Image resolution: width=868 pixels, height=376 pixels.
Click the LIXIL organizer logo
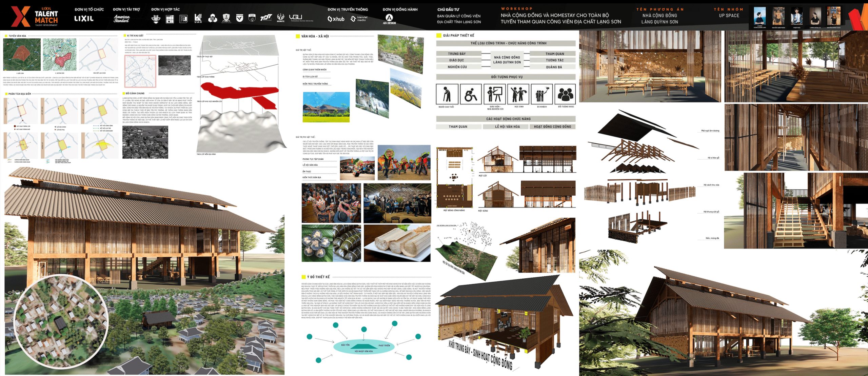(x=84, y=19)
